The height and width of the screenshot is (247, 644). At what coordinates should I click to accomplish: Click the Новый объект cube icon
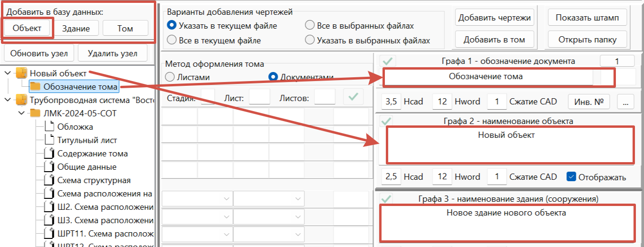(21, 73)
